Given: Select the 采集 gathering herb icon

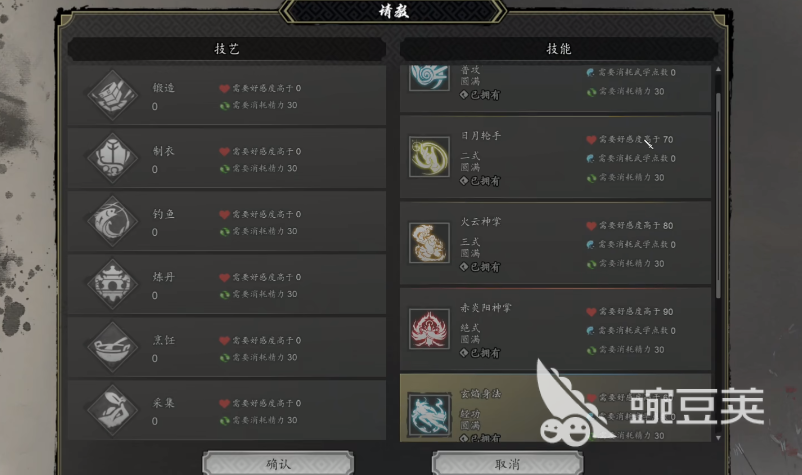Looking at the screenshot, I should tap(113, 410).
